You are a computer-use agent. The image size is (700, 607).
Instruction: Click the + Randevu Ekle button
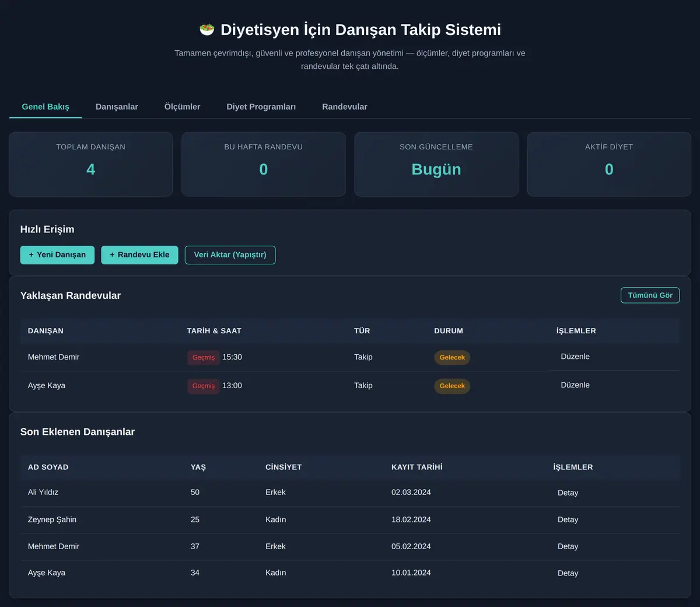click(x=139, y=255)
